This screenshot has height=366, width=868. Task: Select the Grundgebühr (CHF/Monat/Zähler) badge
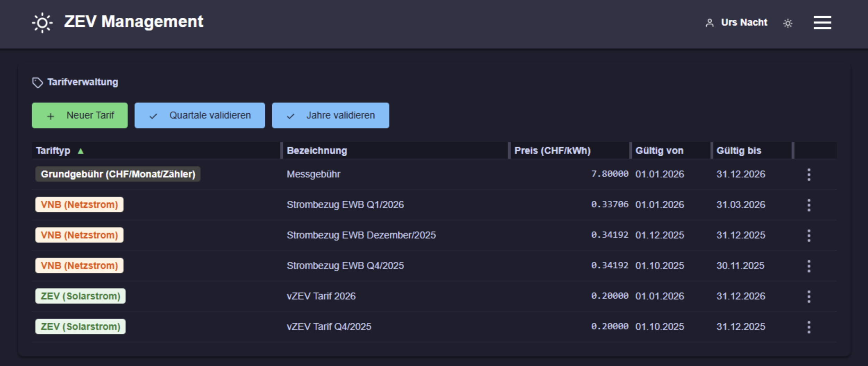point(118,174)
